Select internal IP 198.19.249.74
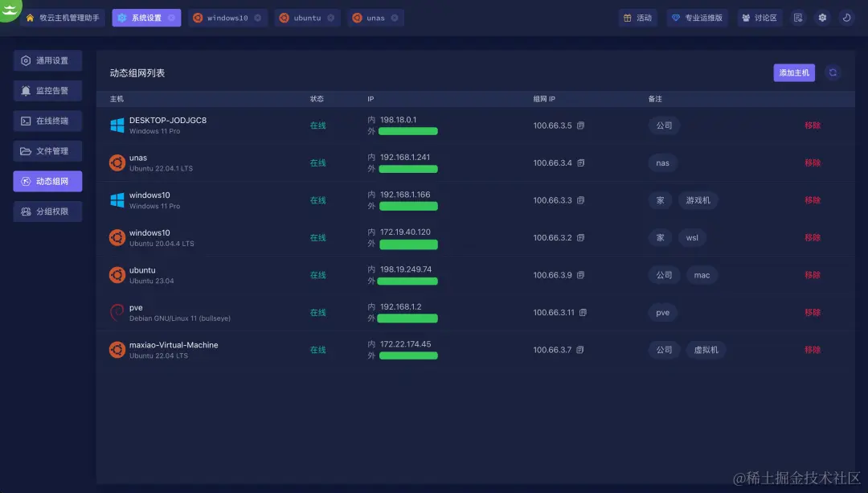This screenshot has height=493, width=868. click(x=406, y=269)
